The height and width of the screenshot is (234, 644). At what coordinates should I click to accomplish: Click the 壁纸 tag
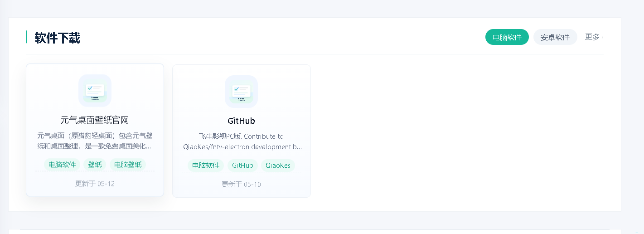95,165
